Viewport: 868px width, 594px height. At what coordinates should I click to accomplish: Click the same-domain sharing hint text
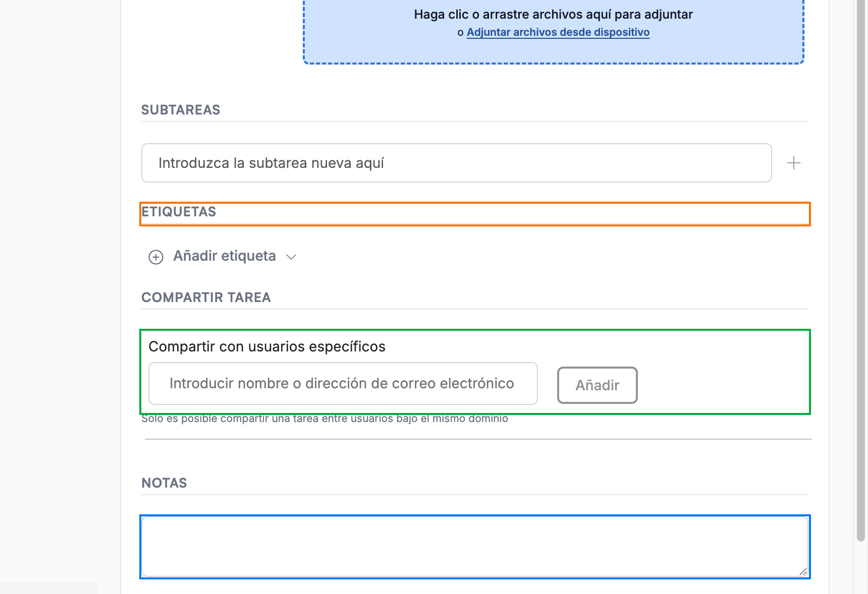[324, 419]
